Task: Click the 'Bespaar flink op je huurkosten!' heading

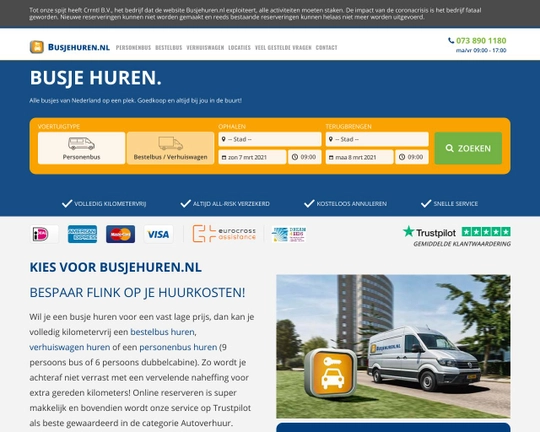Action: click(x=137, y=293)
